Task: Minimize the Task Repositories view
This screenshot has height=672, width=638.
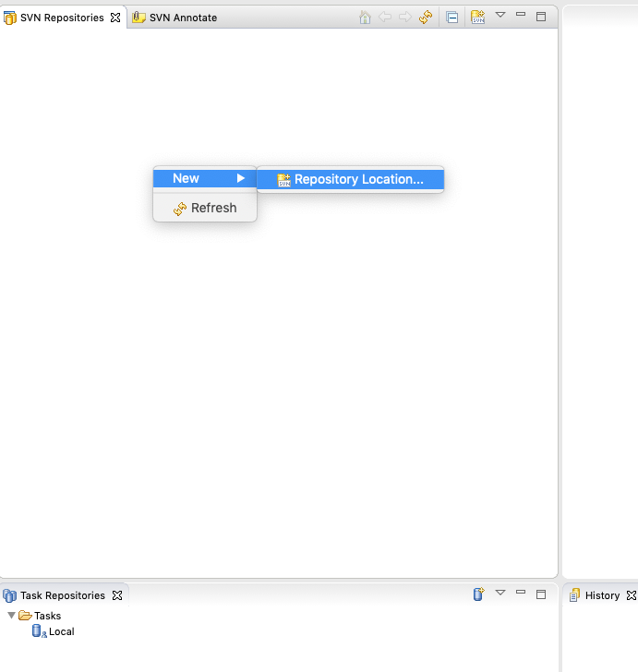Action: click(x=521, y=592)
